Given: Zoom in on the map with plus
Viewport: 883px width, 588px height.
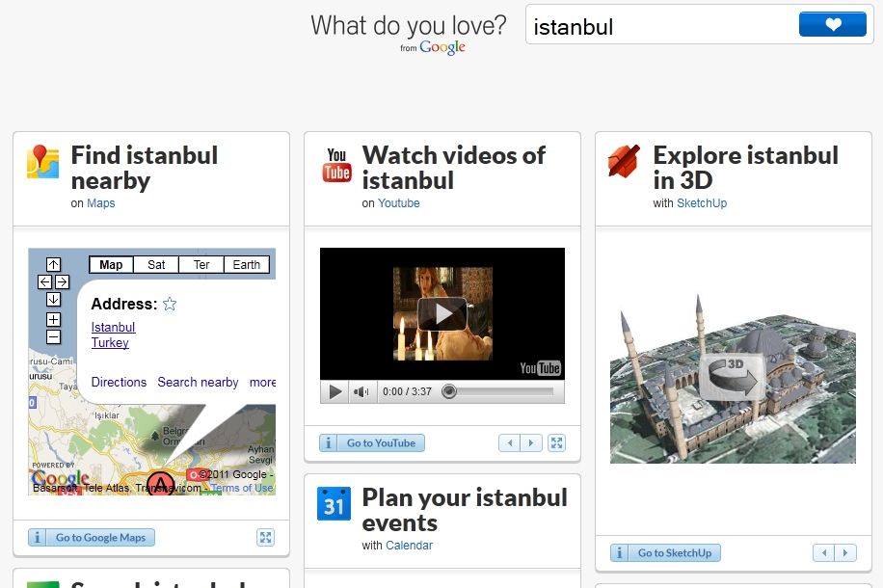Looking at the screenshot, I should point(53,319).
